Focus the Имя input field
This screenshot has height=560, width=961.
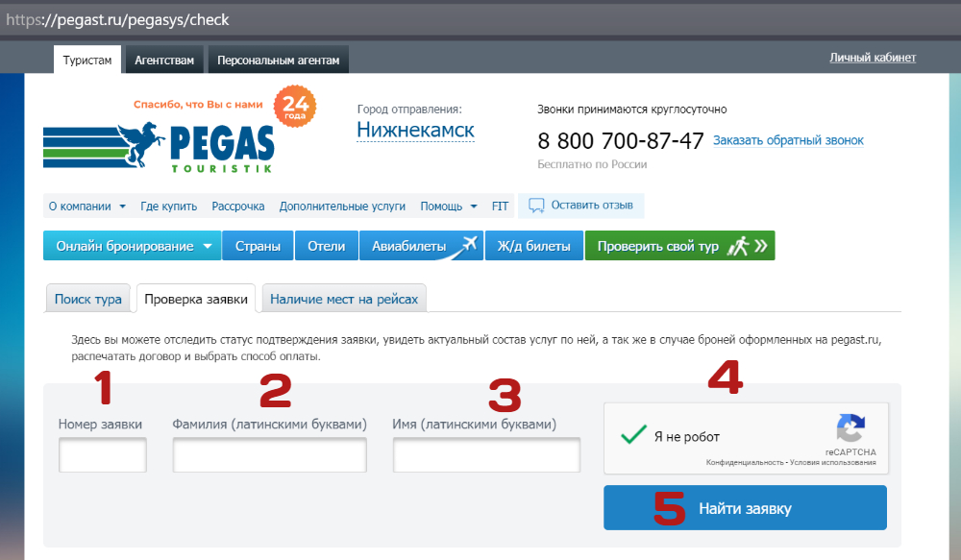coord(486,454)
